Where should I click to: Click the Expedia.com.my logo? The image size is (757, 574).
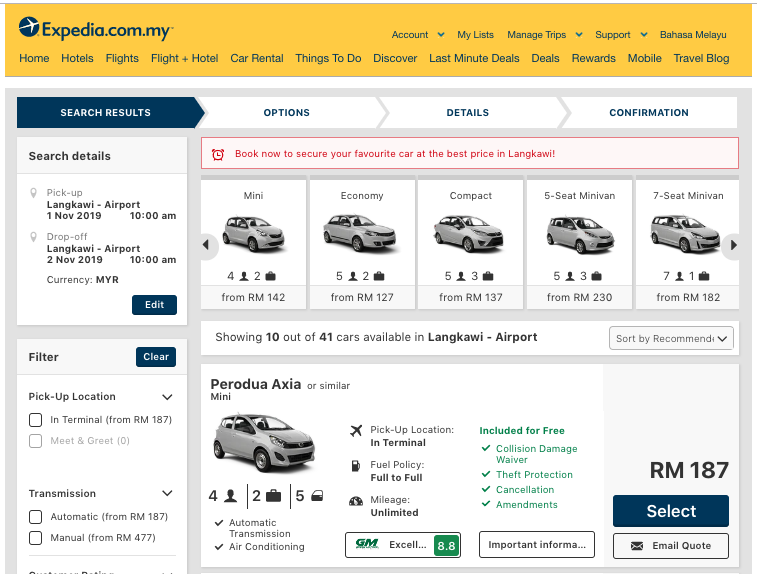(96, 29)
